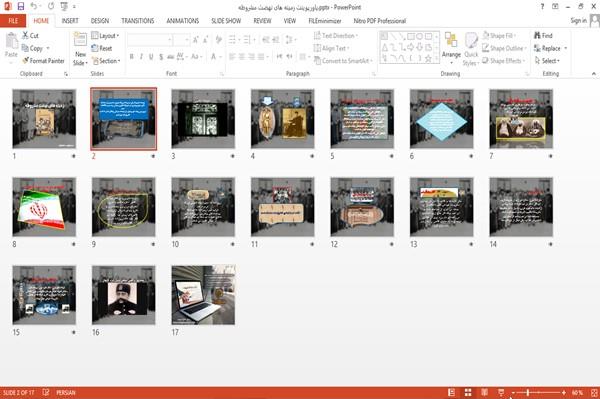Switch to the SLIDE SHOW tab

(x=226, y=21)
